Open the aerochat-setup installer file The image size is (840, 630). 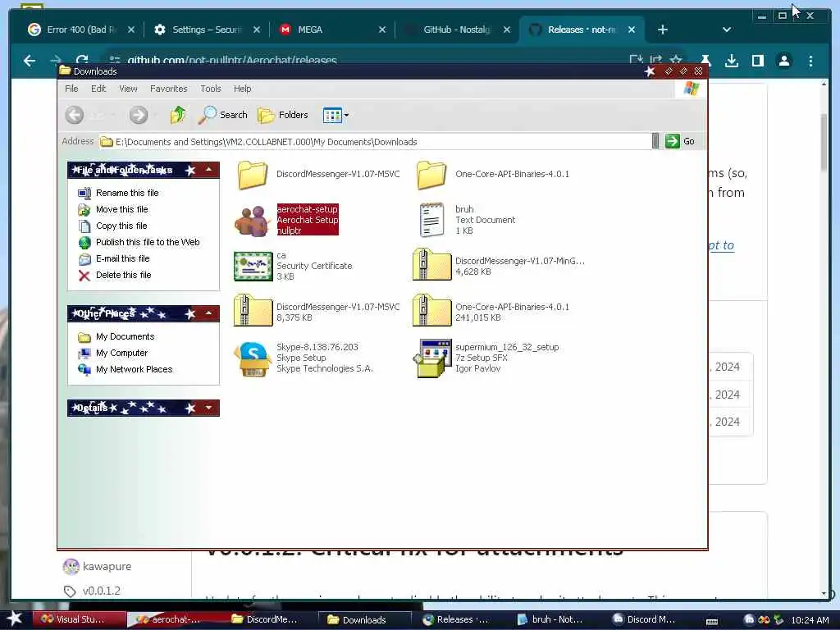253,220
